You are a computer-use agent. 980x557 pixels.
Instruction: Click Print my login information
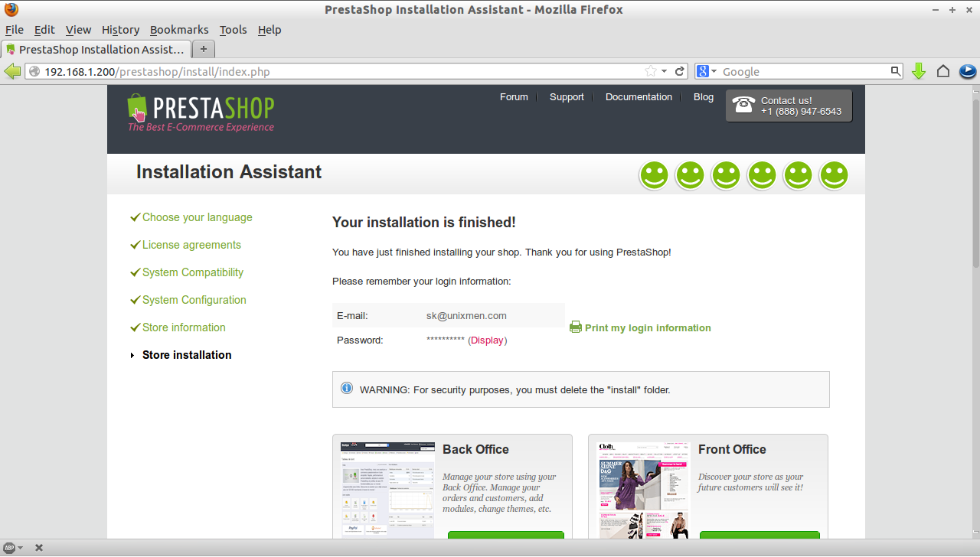point(648,327)
